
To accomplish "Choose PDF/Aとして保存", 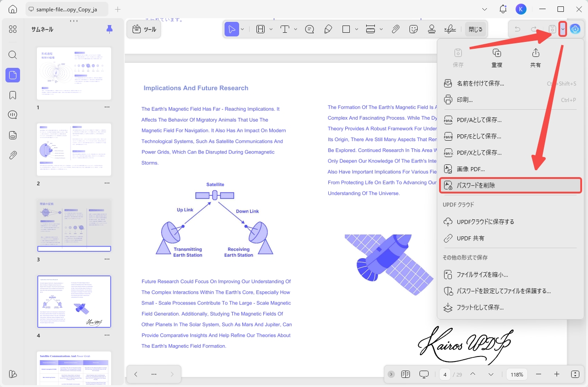I will (511, 120).
